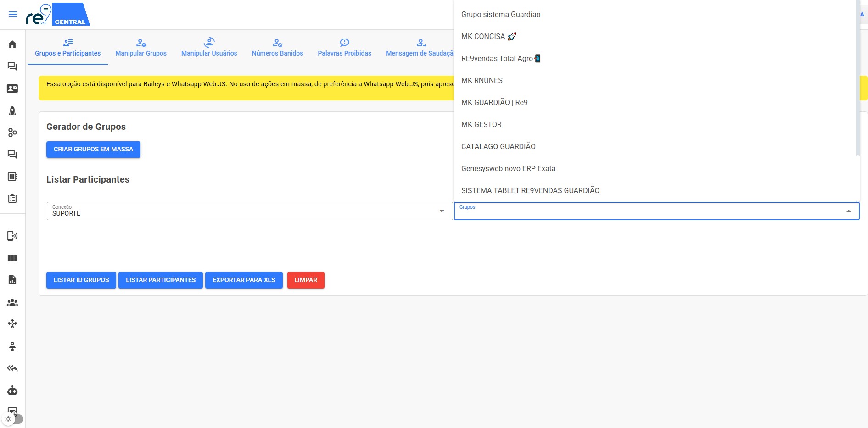Toggle the light/dark theme switch
The image size is (868, 428).
point(13,419)
